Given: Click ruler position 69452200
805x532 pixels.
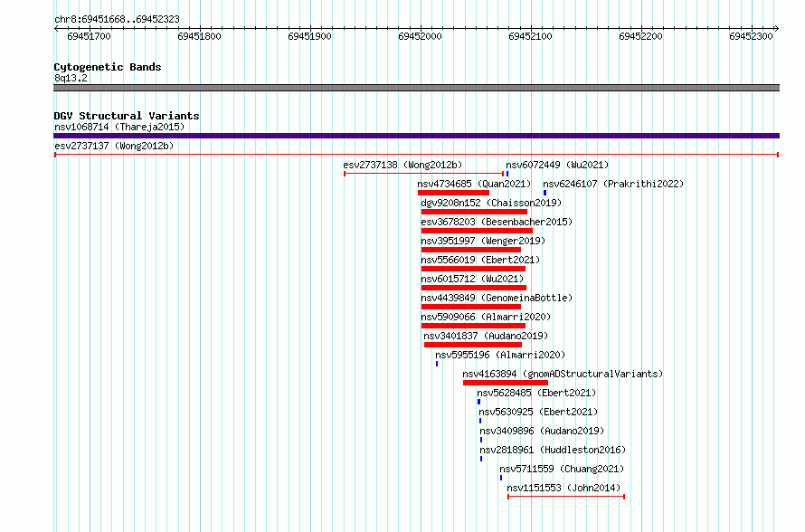Looking at the screenshot, I should (x=640, y=36).
